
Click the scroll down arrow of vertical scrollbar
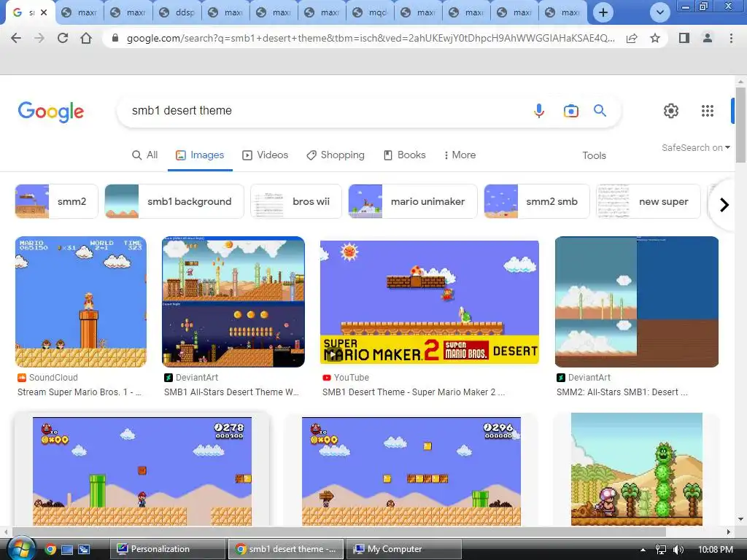tap(740, 519)
